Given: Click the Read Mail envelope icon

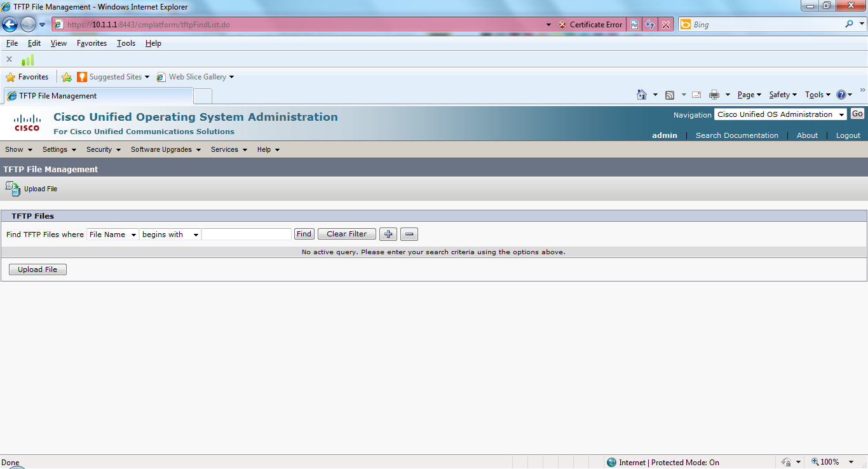Looking at the screenshot, I should coord(696,95).
